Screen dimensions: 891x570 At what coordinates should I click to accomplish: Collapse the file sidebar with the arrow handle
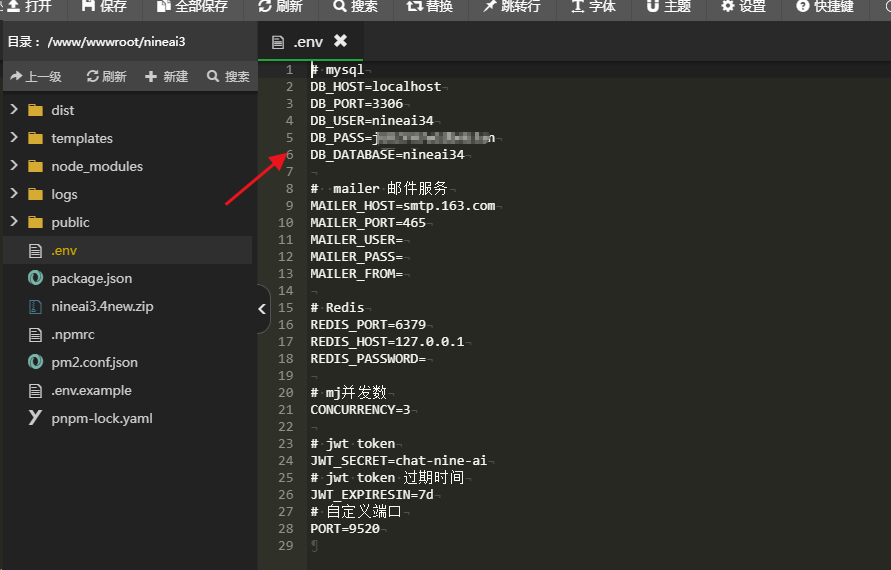(262, 309)
